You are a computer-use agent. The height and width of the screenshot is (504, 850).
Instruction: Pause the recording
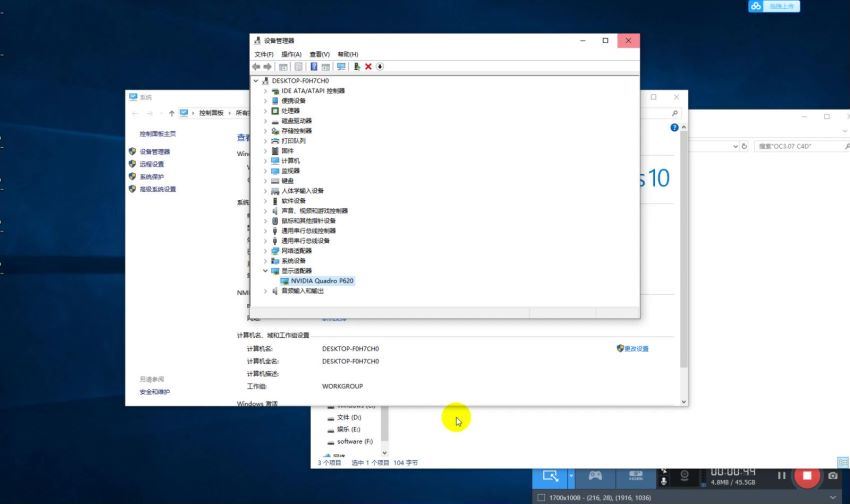click(x=781, y=475)
